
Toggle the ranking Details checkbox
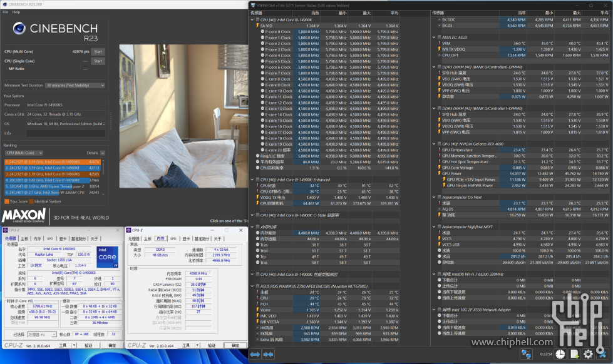click(x=103, y=153)
